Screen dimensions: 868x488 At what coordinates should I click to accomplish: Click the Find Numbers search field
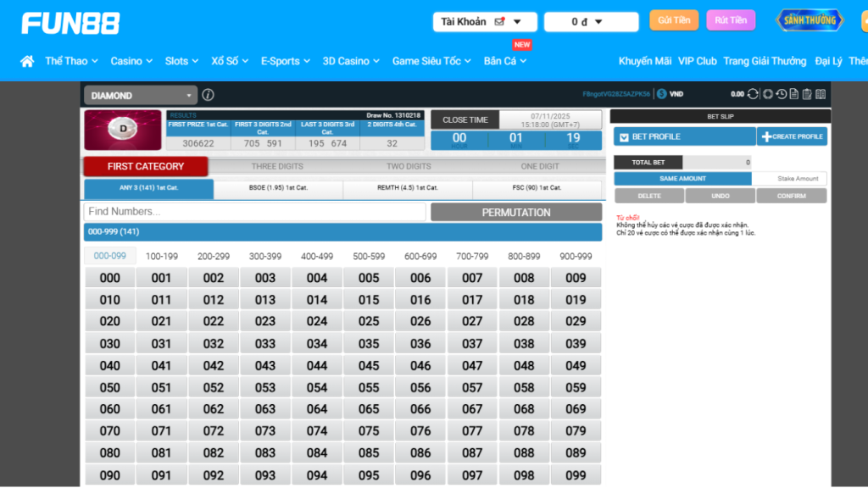point(254,212)
